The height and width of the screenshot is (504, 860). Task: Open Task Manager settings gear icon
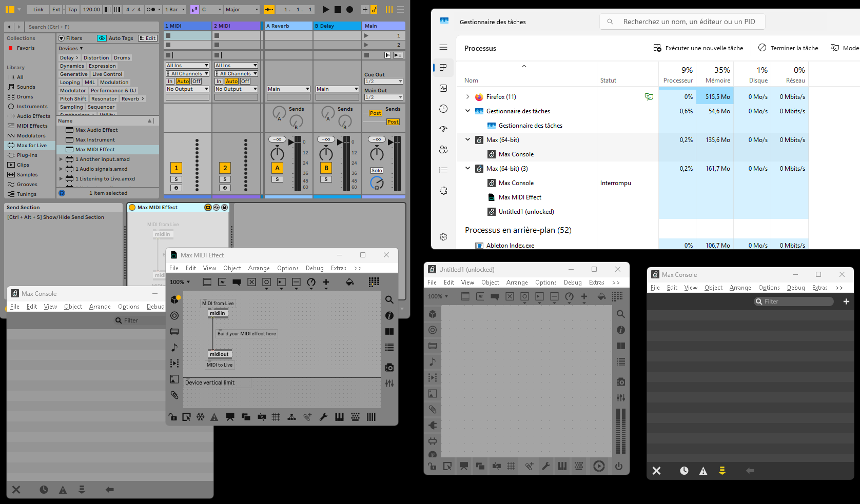click(443, 237)
